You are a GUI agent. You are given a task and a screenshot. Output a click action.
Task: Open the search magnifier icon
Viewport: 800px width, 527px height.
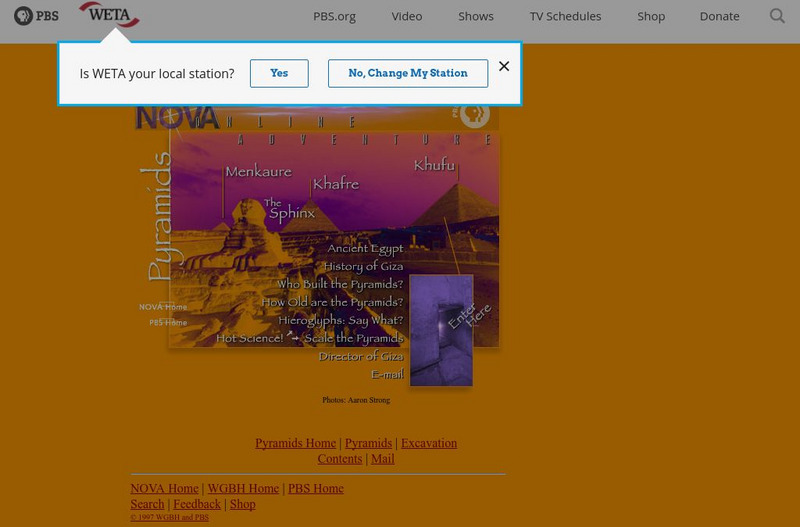(x=777, y=16)
